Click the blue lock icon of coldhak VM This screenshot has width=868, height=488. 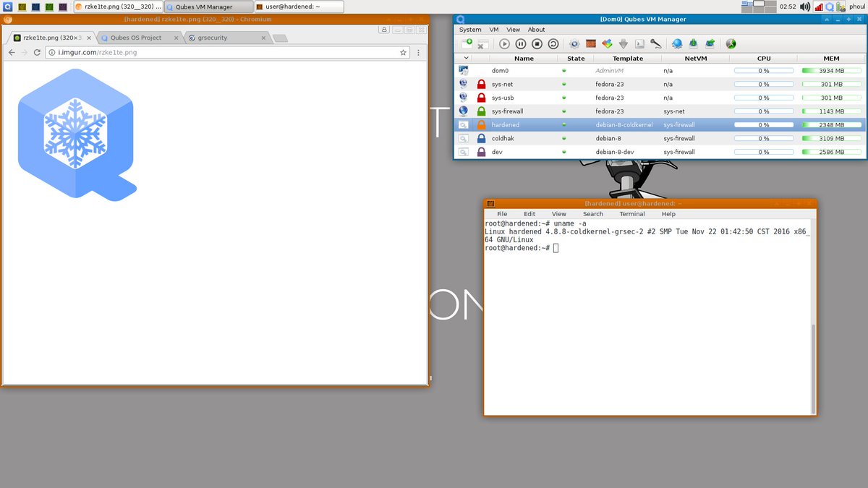(481, 138)
